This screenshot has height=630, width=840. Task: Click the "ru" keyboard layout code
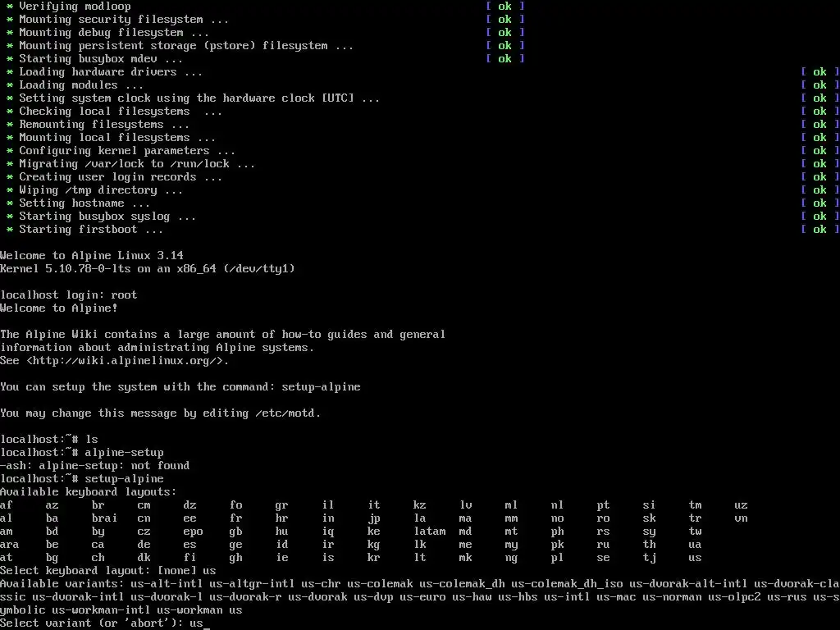[603, 545]
